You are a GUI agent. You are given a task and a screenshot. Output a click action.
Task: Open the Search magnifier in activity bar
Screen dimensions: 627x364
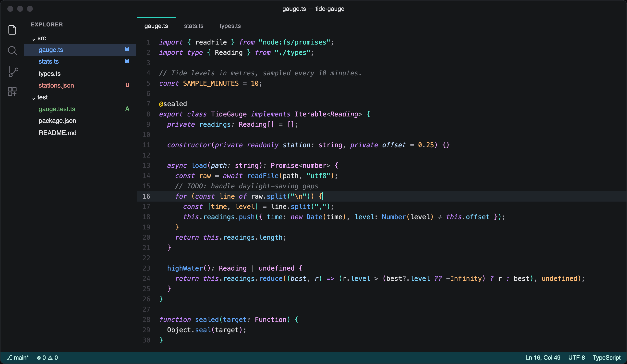12,51
